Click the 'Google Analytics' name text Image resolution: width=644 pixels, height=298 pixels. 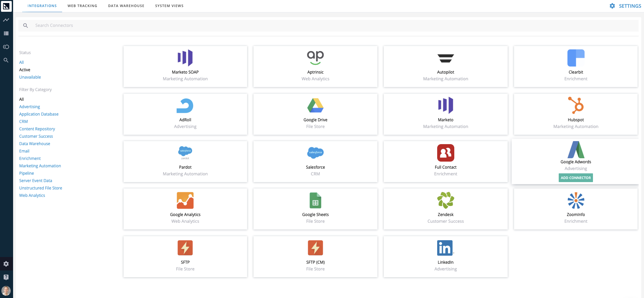[185, 215]
